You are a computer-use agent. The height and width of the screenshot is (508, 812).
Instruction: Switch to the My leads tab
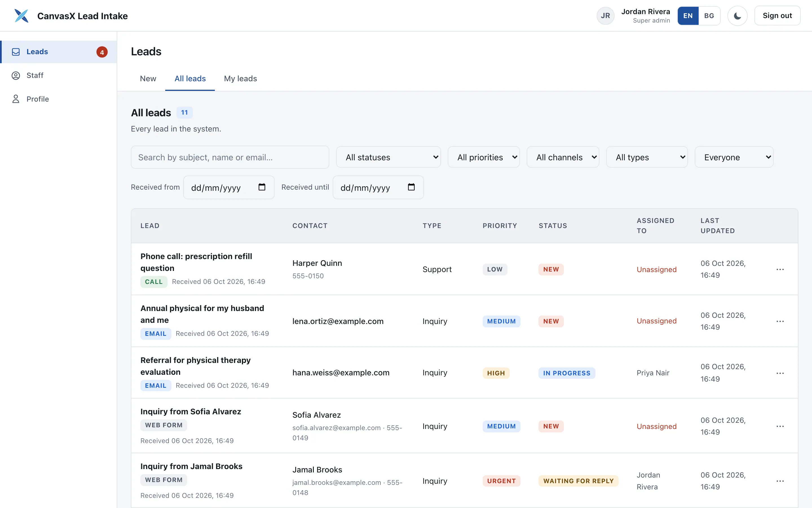(240, 79)
